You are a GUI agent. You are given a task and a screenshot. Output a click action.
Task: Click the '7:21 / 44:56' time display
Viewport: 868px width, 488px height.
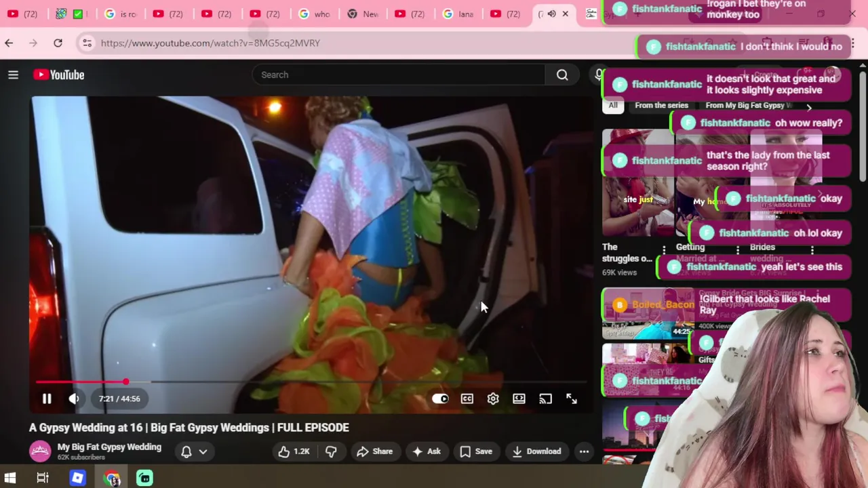(x=119, y=399)
